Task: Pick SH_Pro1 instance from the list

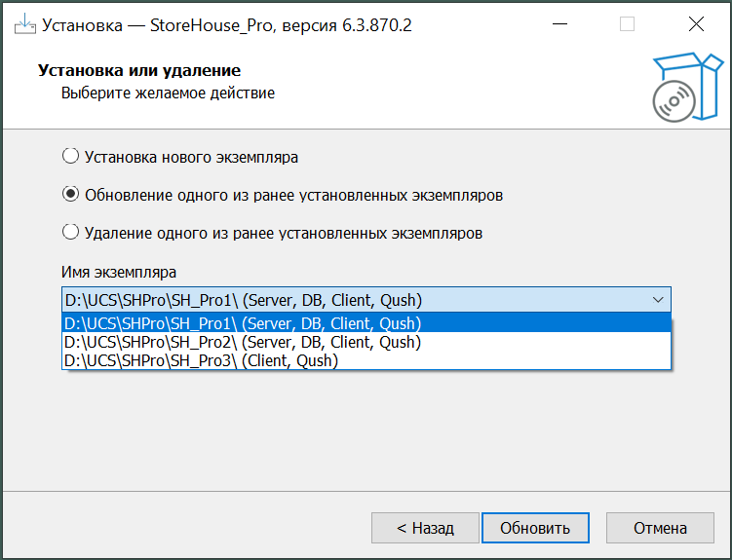Action: click(244, 323)
